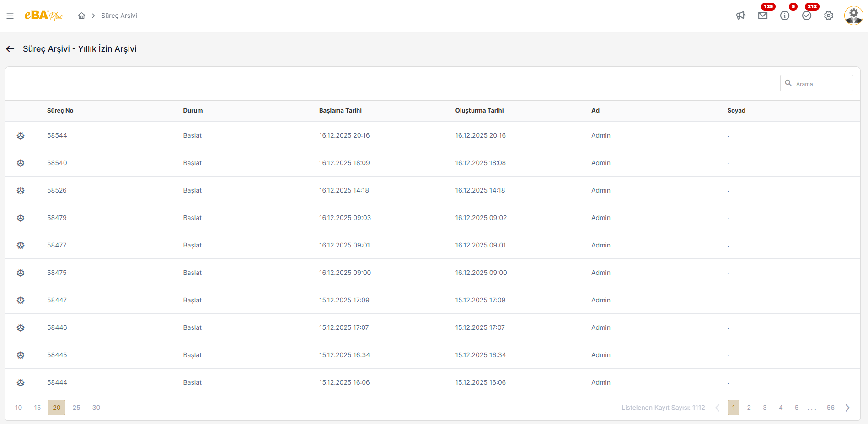Go to page 2 of results
This screenshot has height=424, width=868.
coord(749,408)
